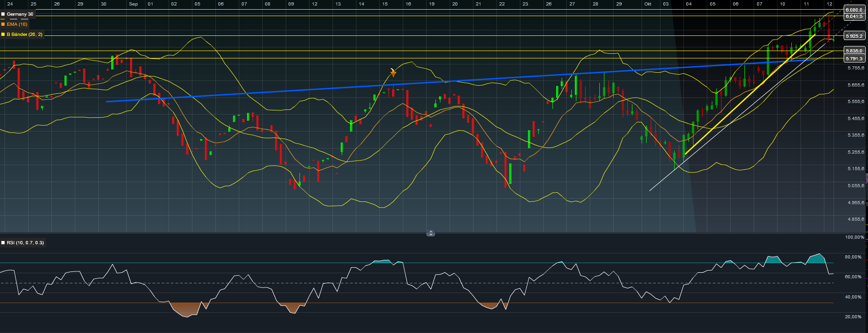This screenshot has width=868, height=333.
Task: Click the 5.925,2 price level tag
Action: point(854,36)
